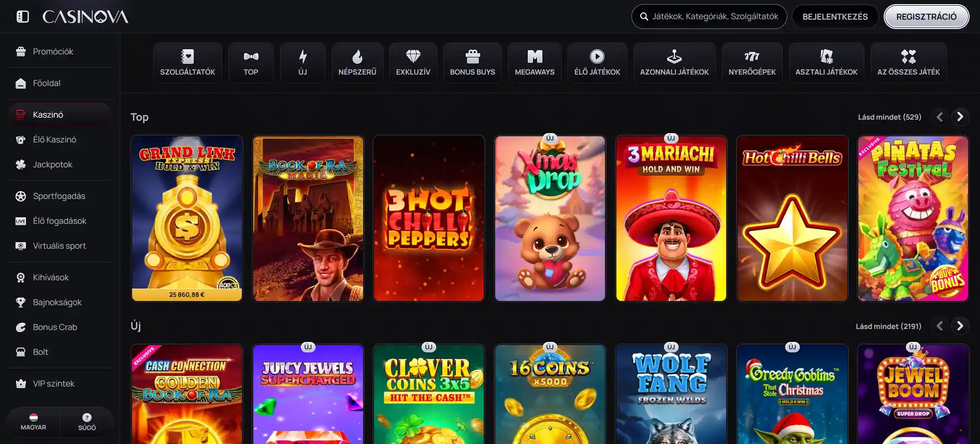This screenshot has width=980, height=444.
Task: Open the Súgó help button
Action: tap(87, 422)
